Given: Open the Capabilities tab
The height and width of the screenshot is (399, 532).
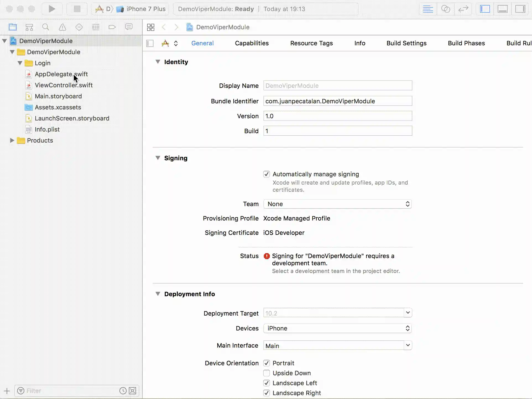Looking at the screenshot, I should [x=252, y=43].
